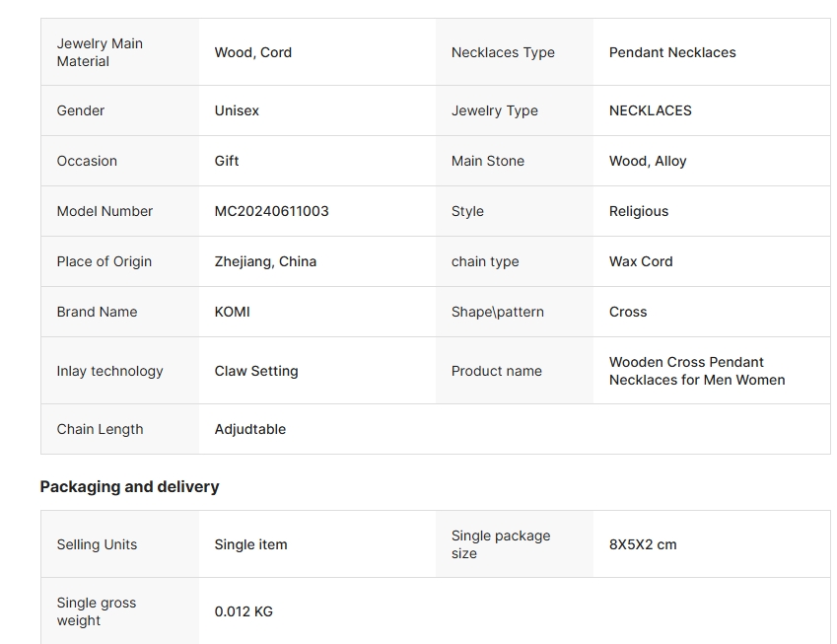The width and height of the screenshot is (837, 644).
Task: Click the 'Wood, Cord' material value
Action: (x=253, y=52)
